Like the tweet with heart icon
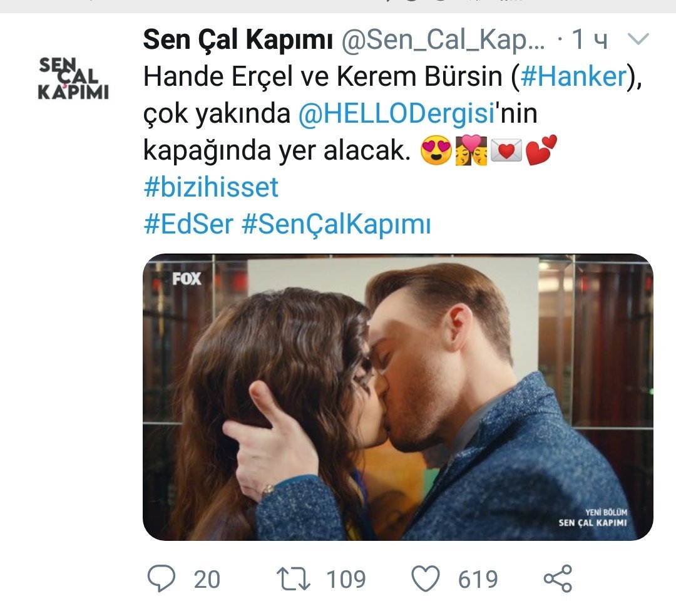 point(426,578)
